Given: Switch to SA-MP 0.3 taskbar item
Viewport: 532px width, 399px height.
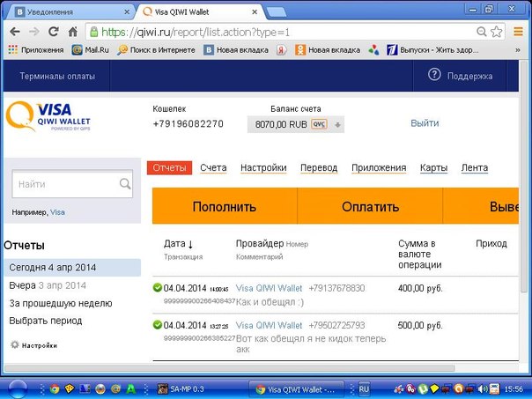Looking at the screenshot, I should point(181,388).
